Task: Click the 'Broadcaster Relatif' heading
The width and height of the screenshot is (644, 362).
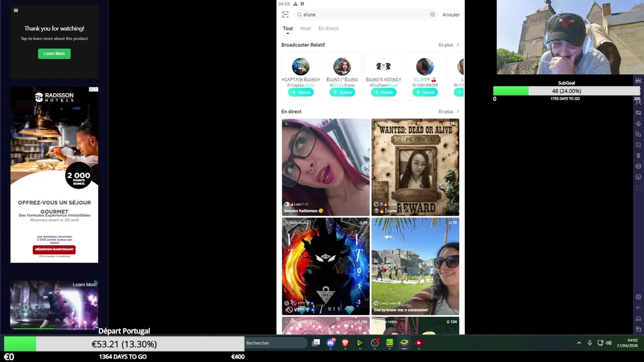Action: 303,45
